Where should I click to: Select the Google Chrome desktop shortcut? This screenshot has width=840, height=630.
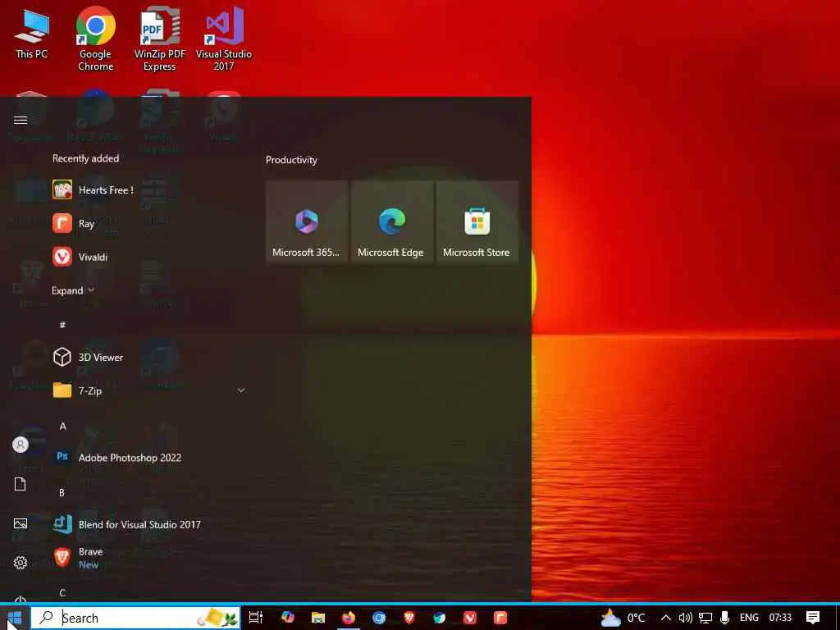click(x=95, y=39)
